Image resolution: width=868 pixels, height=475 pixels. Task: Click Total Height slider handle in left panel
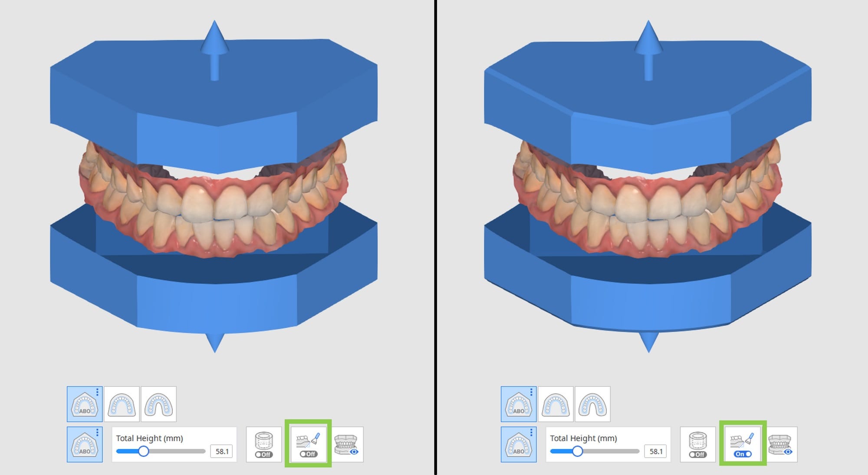144,451
